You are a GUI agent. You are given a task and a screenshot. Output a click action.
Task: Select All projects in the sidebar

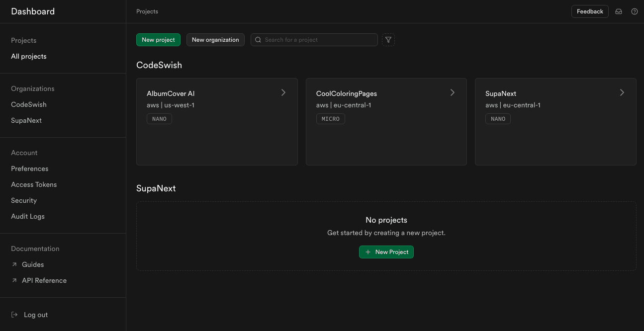coord(29,56)
